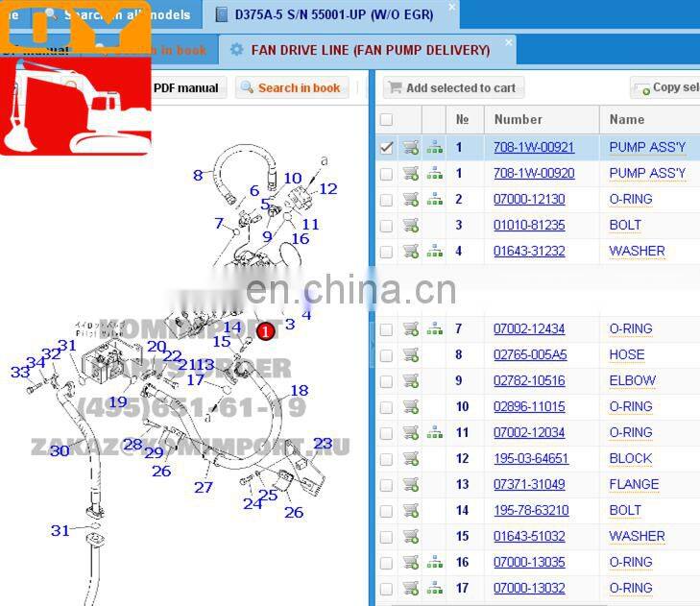
Task: Click cart icon for FLANGE 07371-31049
Action: (x=411, y=485)
